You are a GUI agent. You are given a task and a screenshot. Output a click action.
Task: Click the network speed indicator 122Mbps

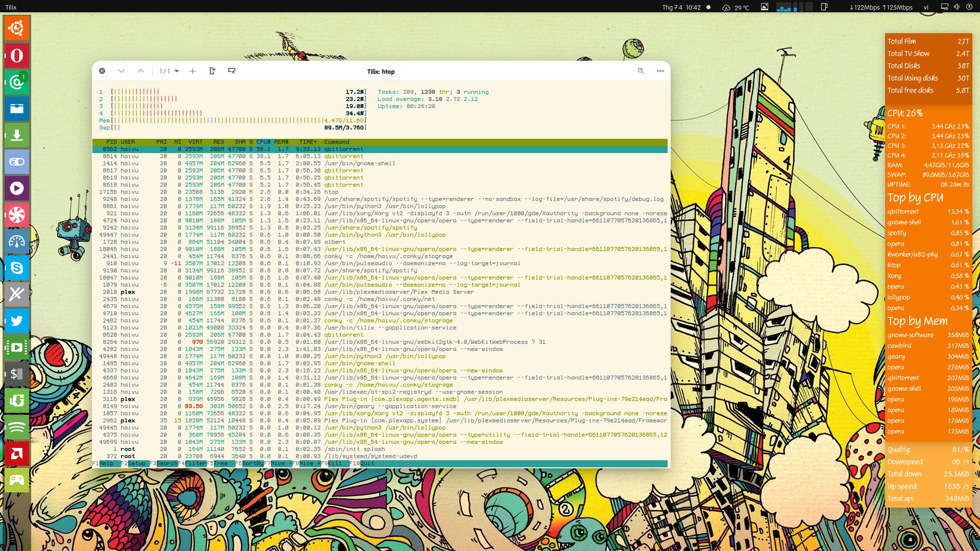point(881,7)
